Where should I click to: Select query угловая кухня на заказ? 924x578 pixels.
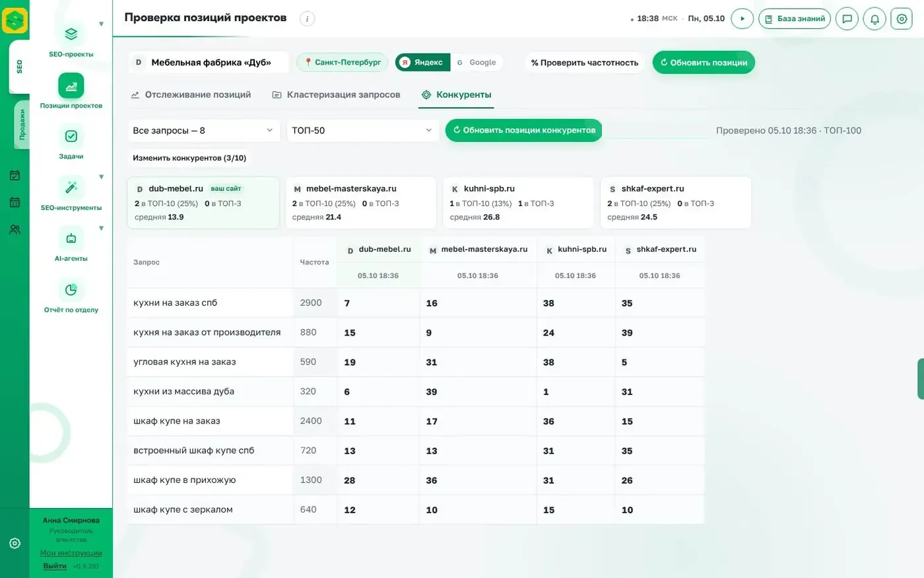point(184,362)
